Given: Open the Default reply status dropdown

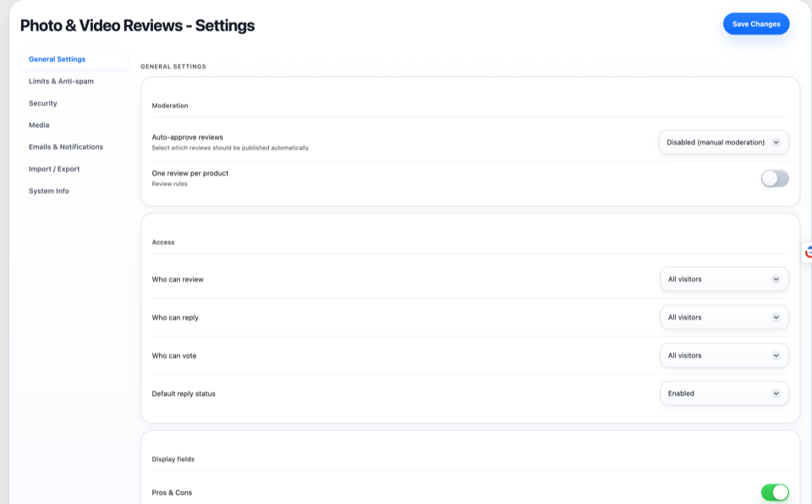Looking at the screenshot, I should click(x=724, y=394).
